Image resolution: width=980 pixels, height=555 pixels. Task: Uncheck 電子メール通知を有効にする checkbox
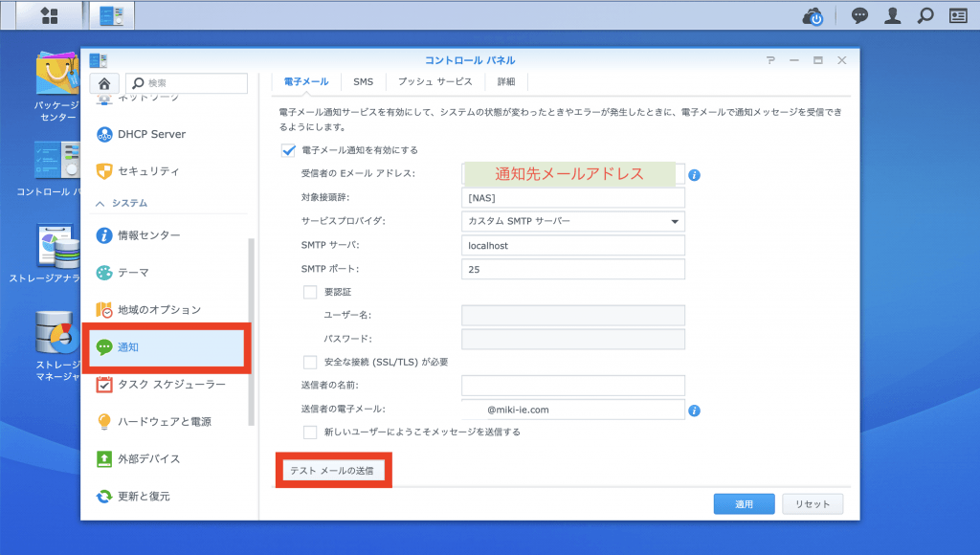tap(288, 150)
